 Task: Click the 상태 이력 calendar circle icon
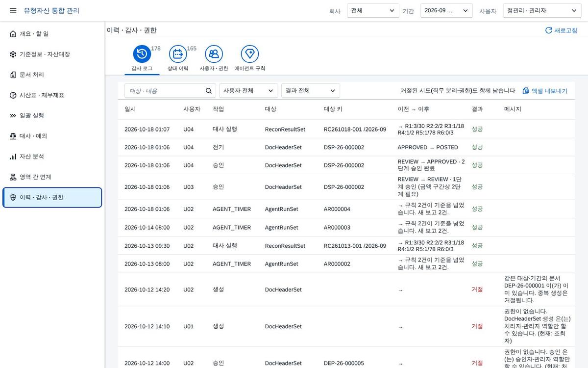point(178,54)
